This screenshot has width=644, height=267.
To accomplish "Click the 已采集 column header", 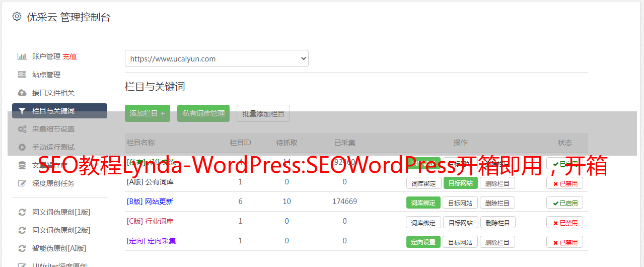I will [x=344, y=143].
